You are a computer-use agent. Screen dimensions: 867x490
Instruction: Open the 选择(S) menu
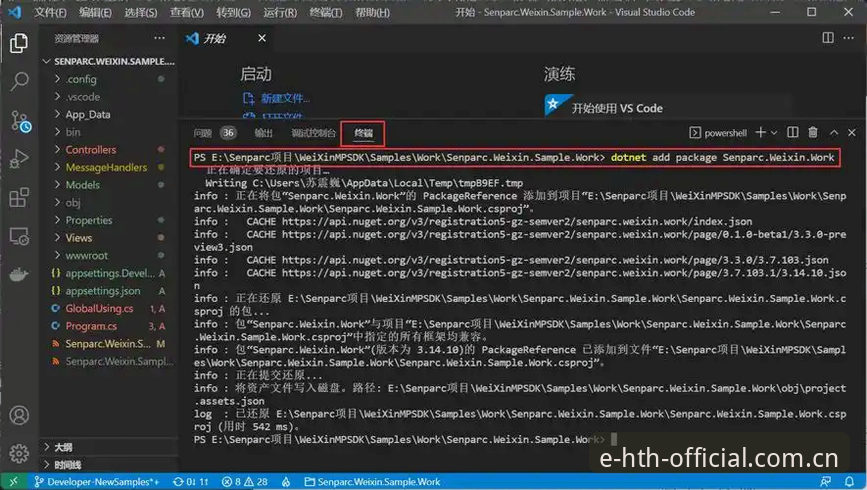(140, 12)
